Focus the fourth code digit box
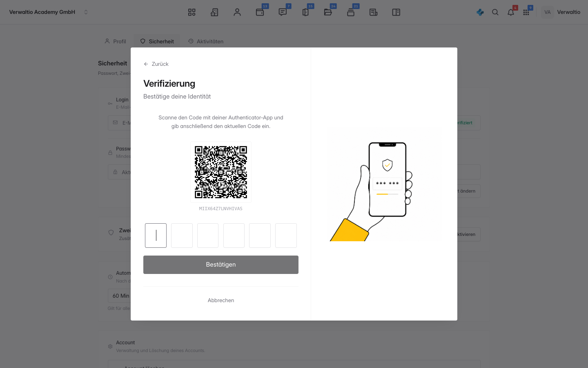 pyautogui.click(x=234, y=236)
